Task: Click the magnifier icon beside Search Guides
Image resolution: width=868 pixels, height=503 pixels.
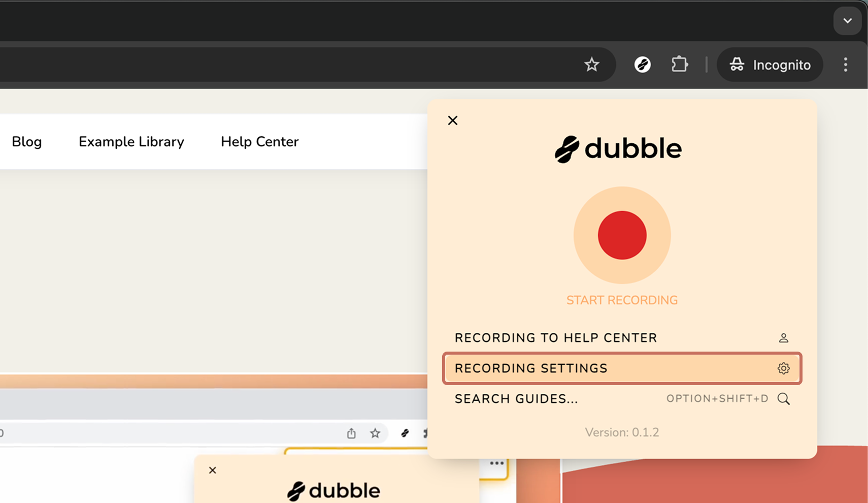Action: 784,399
